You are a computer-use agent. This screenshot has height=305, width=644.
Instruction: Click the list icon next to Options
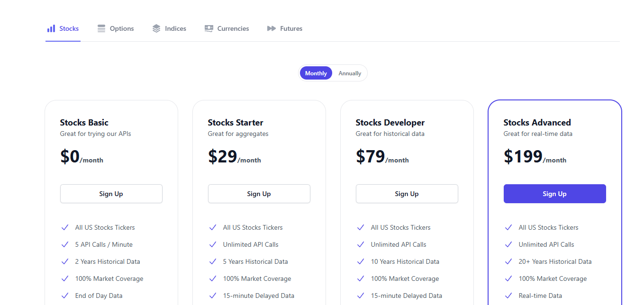click(101, 28)
